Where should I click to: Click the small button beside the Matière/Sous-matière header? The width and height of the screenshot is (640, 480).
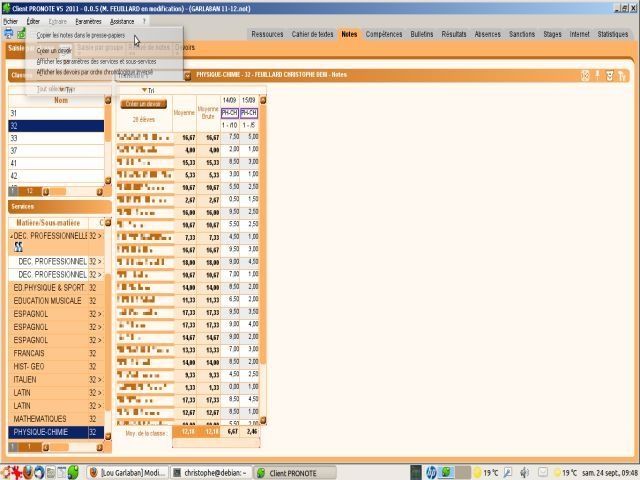coord(108,223)
